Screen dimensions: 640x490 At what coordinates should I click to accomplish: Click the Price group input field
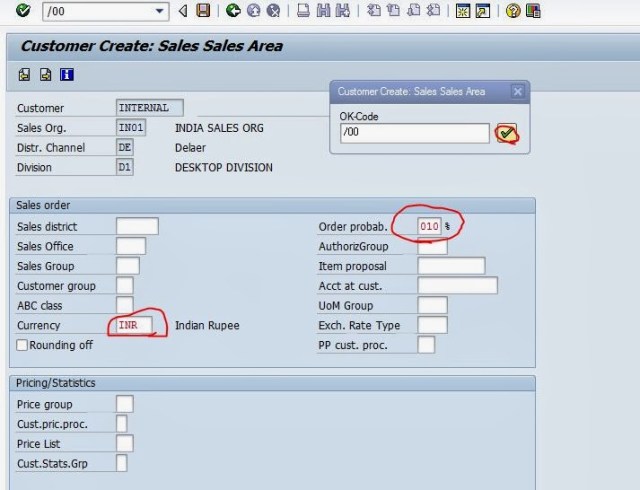[x=125, y=404]
